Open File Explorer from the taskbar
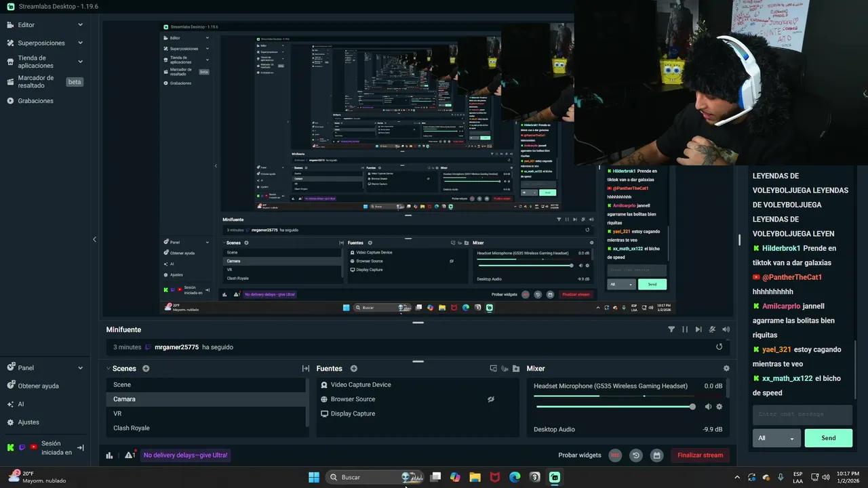 475,477
